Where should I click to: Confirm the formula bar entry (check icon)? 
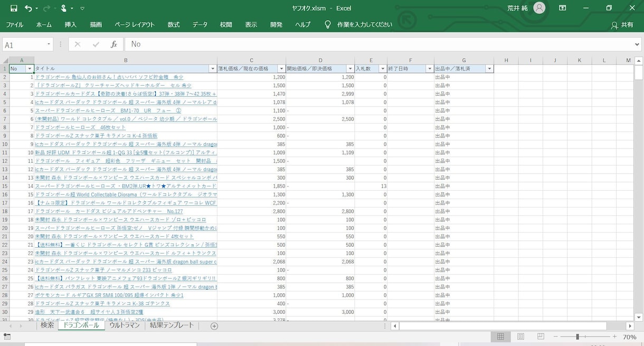click(x=96, y=44)
